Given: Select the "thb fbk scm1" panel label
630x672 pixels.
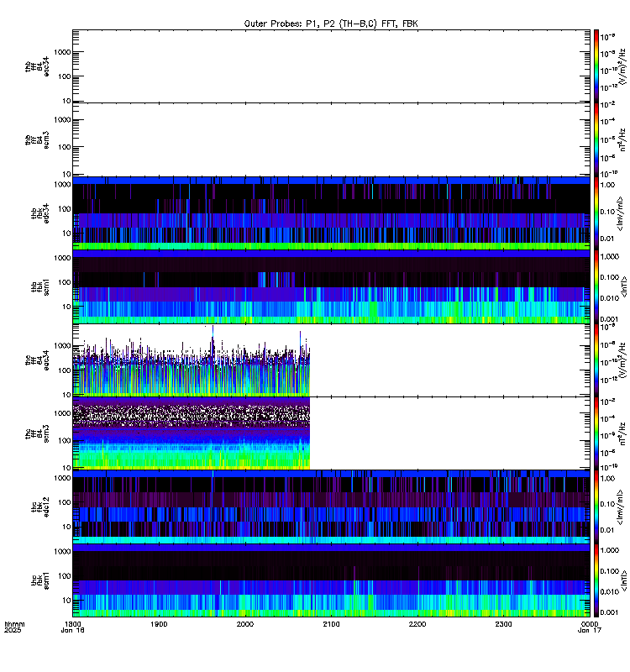Looking at the screenshot, I should 40,286.
